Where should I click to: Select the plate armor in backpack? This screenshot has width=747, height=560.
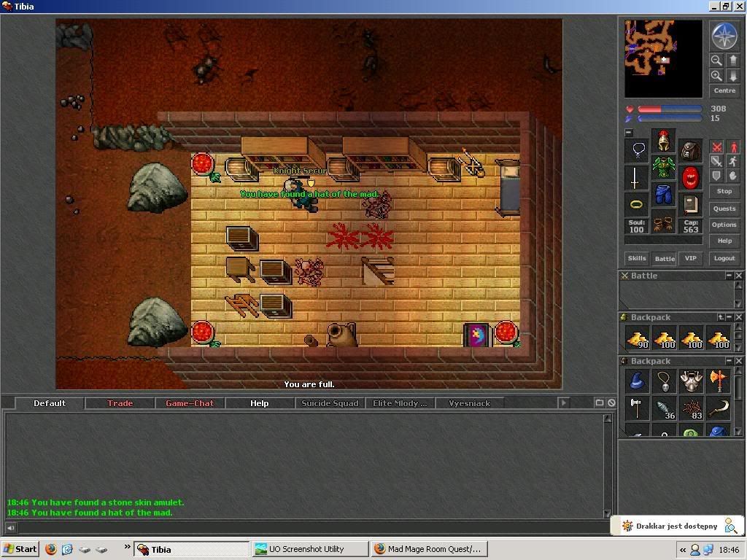click(692, 382)
